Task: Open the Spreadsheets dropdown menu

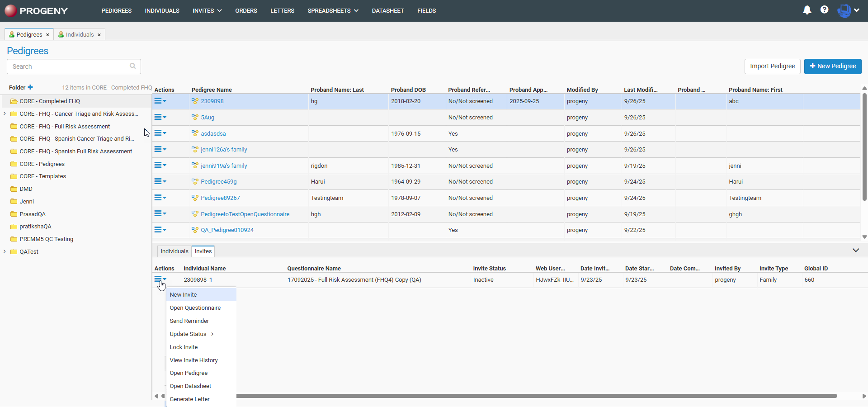Action: (x=333, y=10)
